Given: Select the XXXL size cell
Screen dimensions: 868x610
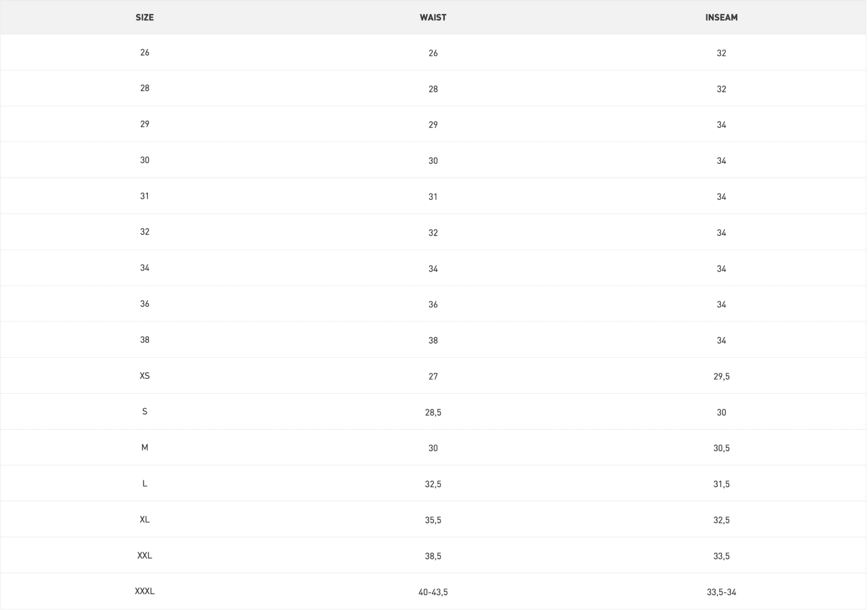Looking at the screenshot, I should pos(144,591).
